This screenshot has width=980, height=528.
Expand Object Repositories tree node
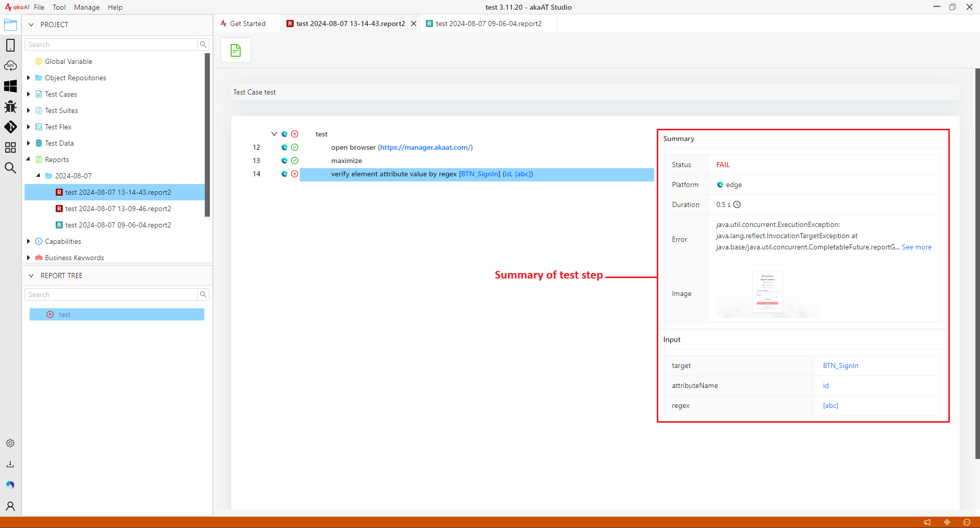pyautogui.click(x=29, y=78)
